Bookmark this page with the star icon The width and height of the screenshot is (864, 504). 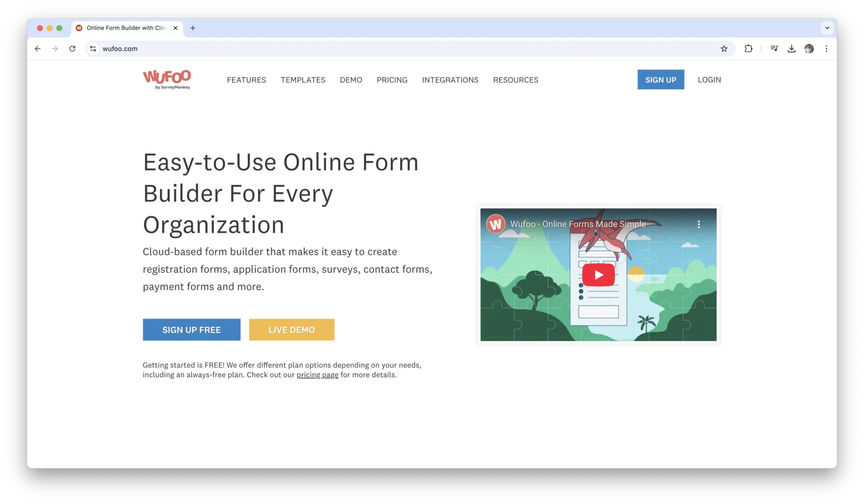click(x=724, y=49)
